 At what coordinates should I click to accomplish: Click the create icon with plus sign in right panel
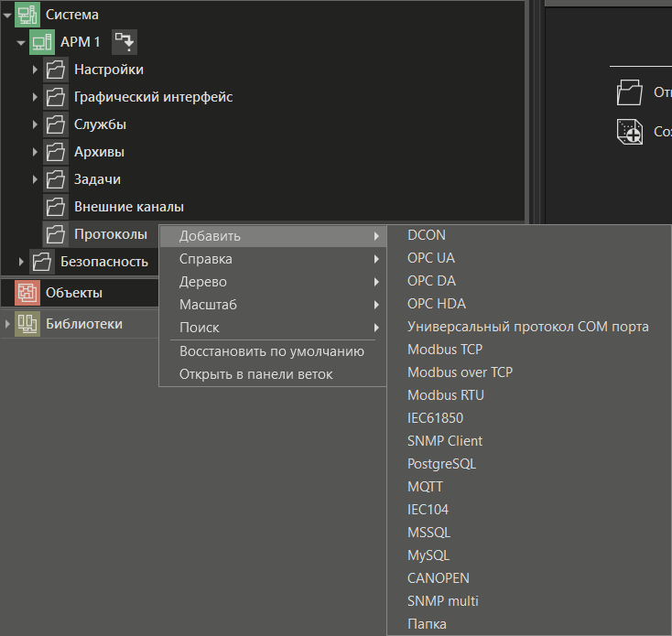pyautogui.click(x=630, y=132)
